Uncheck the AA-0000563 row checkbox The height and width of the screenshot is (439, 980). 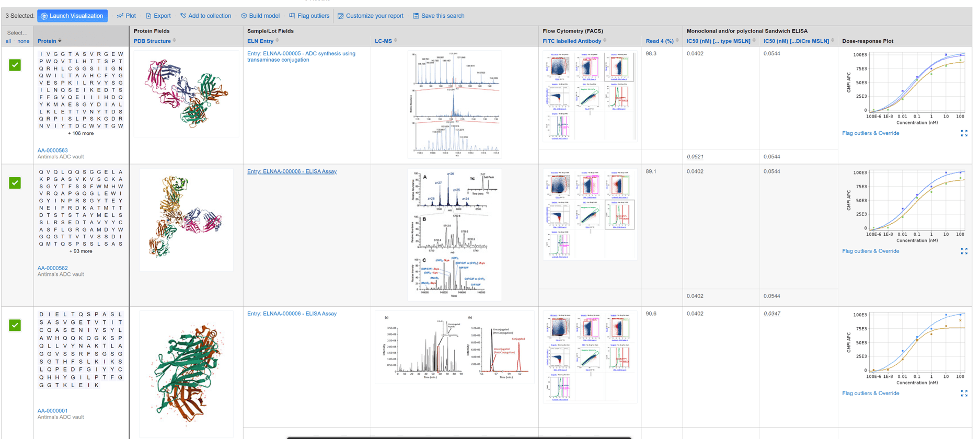pos(15,65)
